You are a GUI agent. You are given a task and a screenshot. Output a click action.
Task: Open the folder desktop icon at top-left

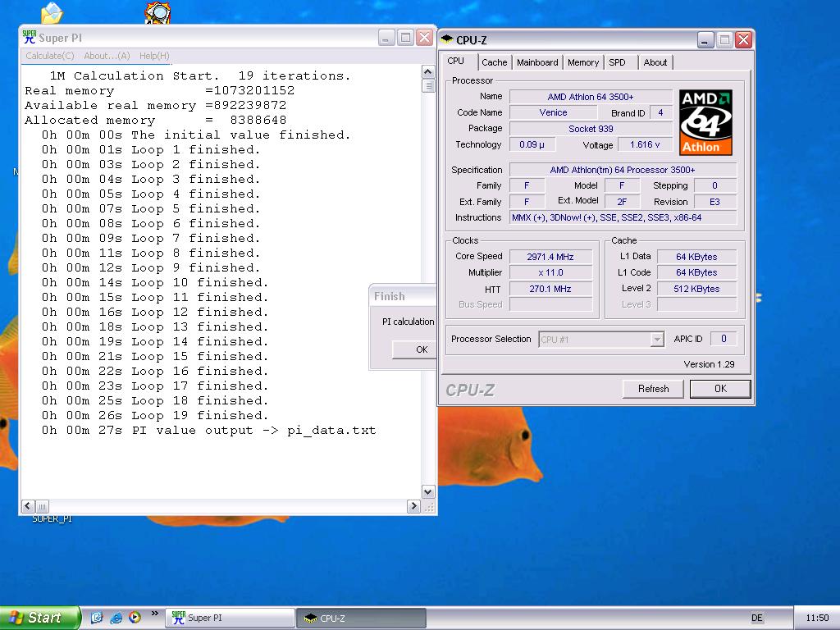tap(52, 13)
